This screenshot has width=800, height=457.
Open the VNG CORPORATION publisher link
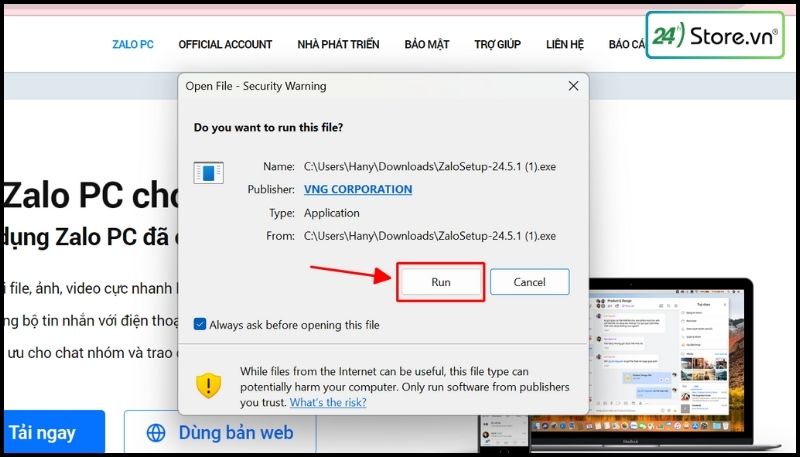[358, 189]
